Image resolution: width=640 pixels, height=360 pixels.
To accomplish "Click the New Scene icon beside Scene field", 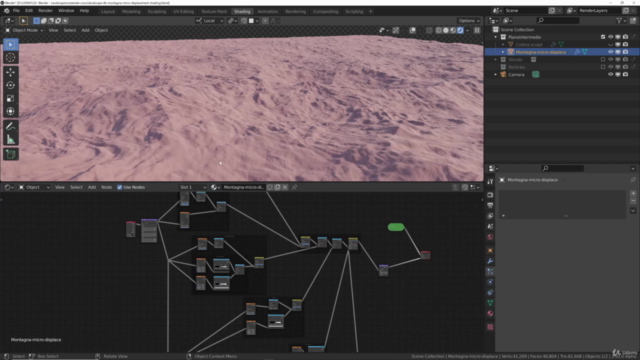I will pos(552,11).
